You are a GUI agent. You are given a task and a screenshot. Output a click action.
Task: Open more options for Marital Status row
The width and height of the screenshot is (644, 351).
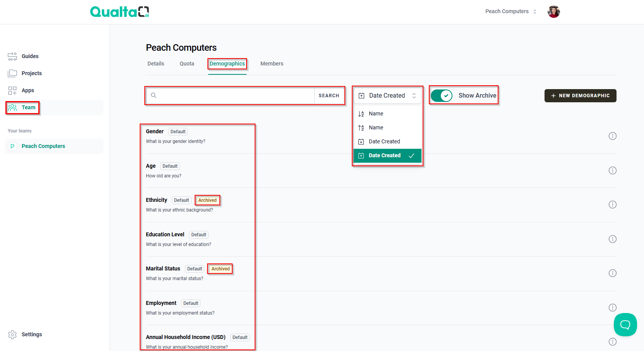613,273
